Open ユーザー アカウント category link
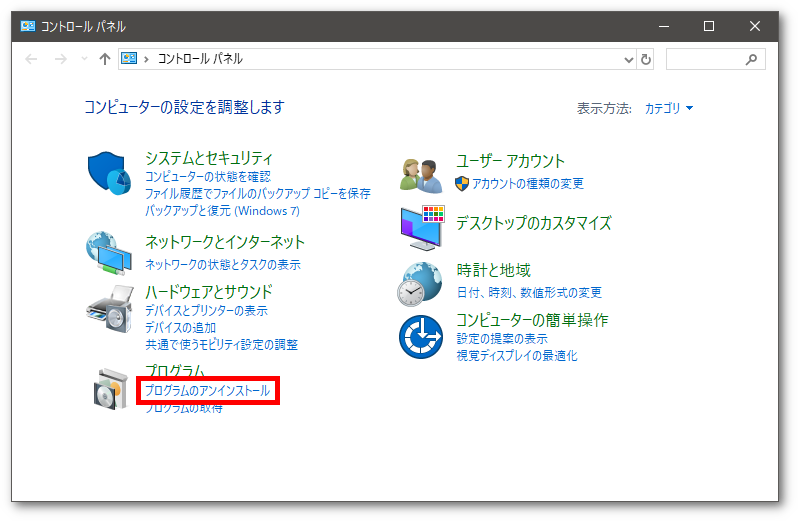798x521 pixels. 510,161
